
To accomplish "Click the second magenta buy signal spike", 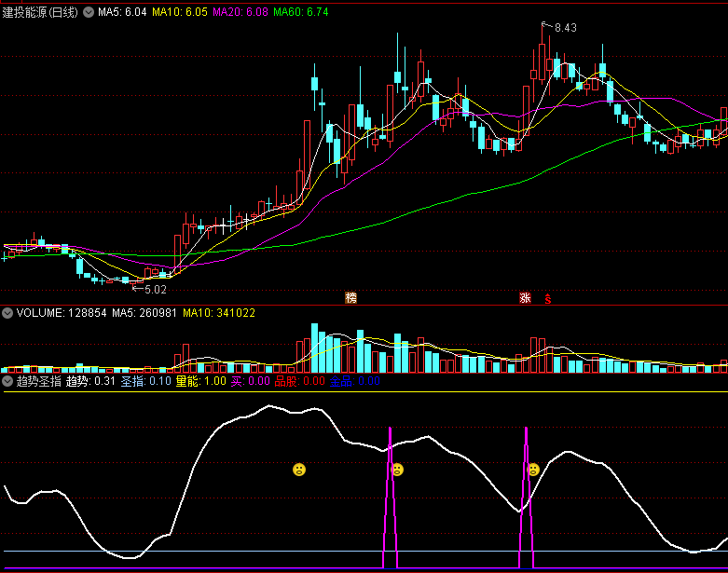I will point(526,498).
